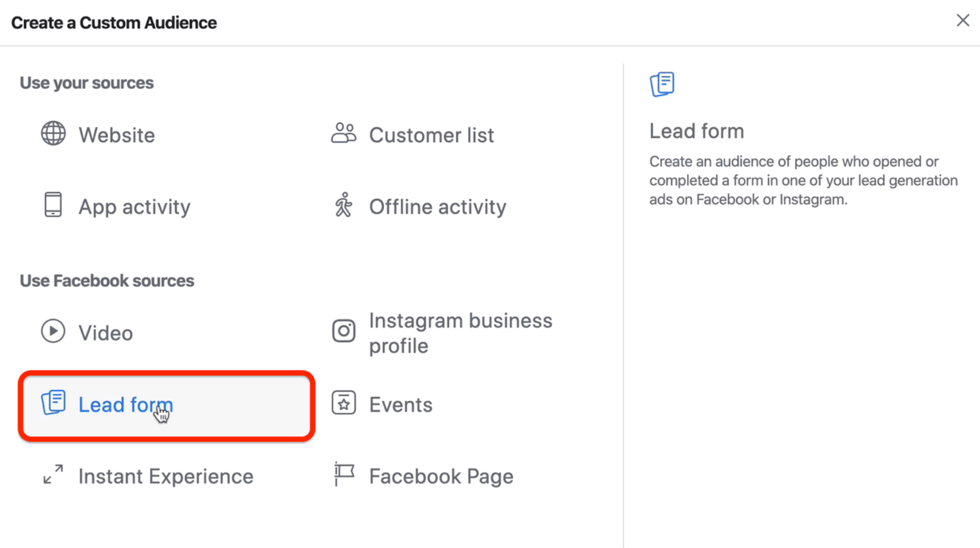Image resolution: width=980 pixels, height=548 pixels.
Task: Click the star calendar icon for Events
Action: coord(344,403)
